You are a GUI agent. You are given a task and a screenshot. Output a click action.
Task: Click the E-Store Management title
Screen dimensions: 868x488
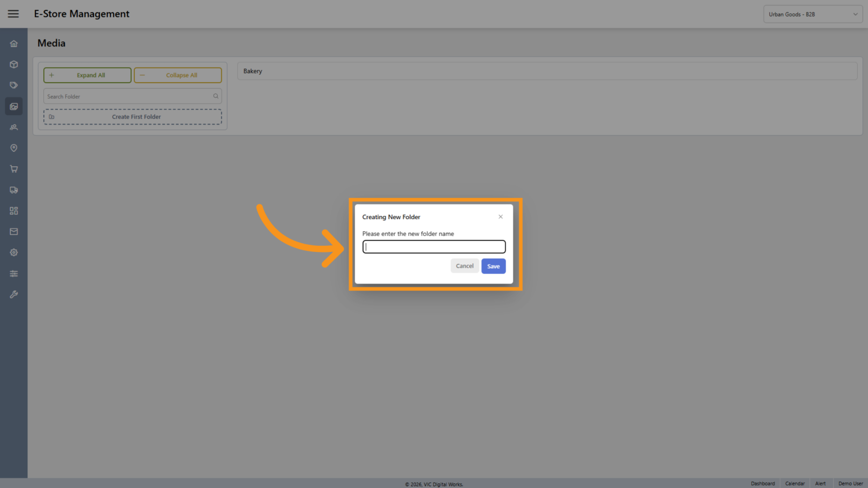click(x=82, y=14)
